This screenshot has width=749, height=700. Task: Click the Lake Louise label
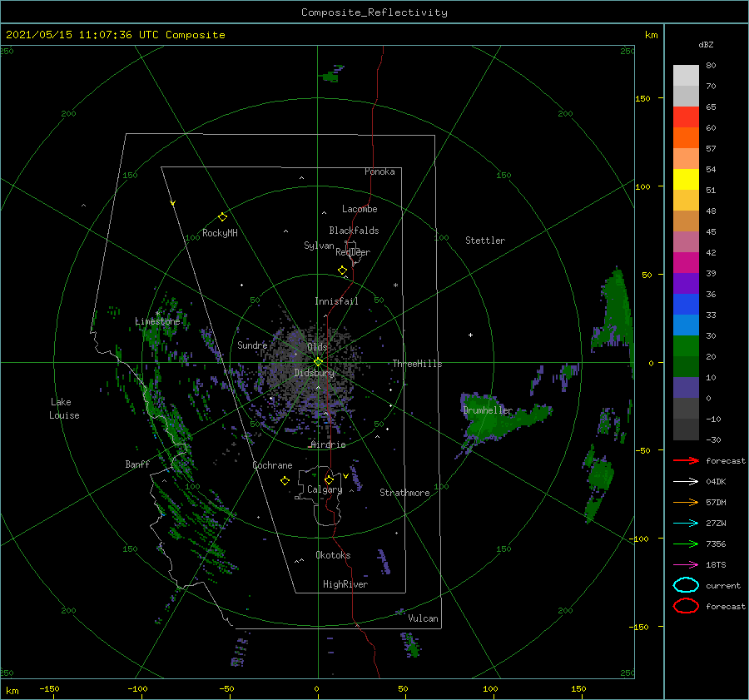coord(64,409)
